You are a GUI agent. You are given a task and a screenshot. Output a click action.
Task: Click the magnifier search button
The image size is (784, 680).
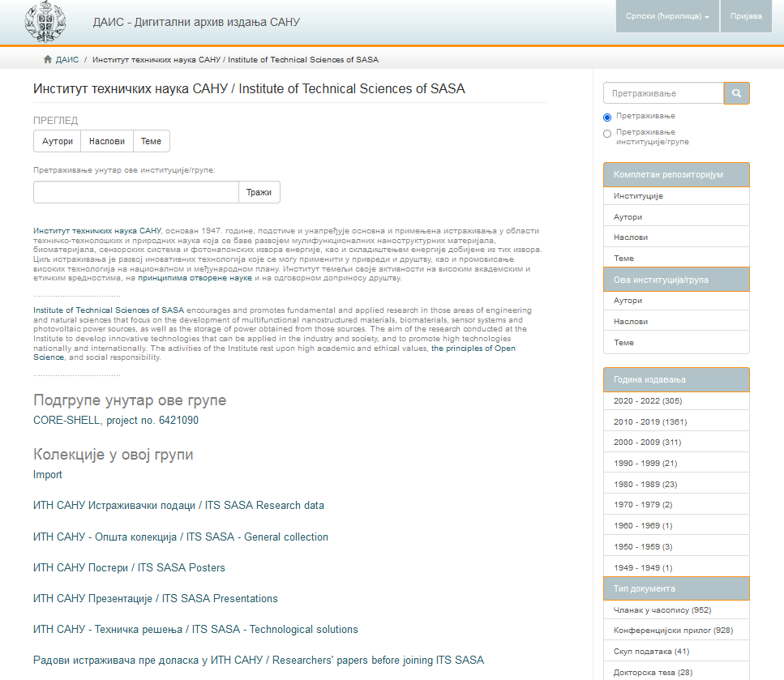[x=736, y=93]
